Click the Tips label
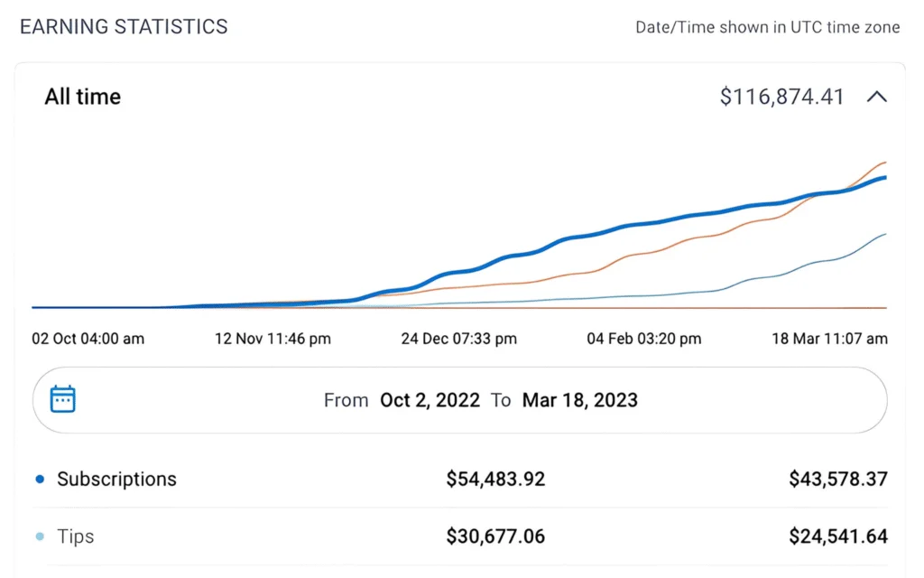 pos(76,536)
